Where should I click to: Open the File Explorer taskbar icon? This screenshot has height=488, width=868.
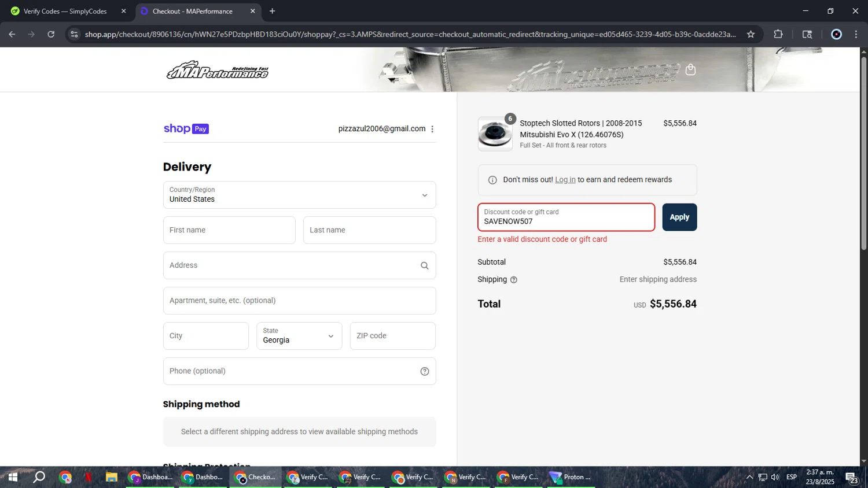[x=111, y=477]
